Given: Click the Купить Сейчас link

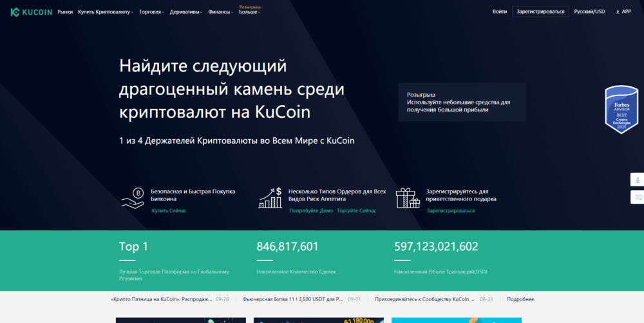Looking at the screenshot, I should pos(169,211).
